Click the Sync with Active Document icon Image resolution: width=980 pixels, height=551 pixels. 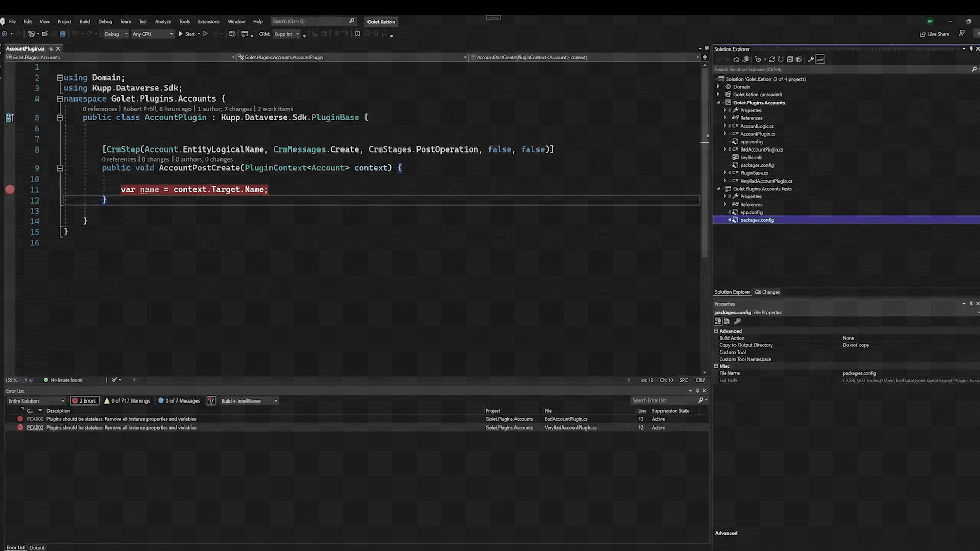click(x=772, y=59)
